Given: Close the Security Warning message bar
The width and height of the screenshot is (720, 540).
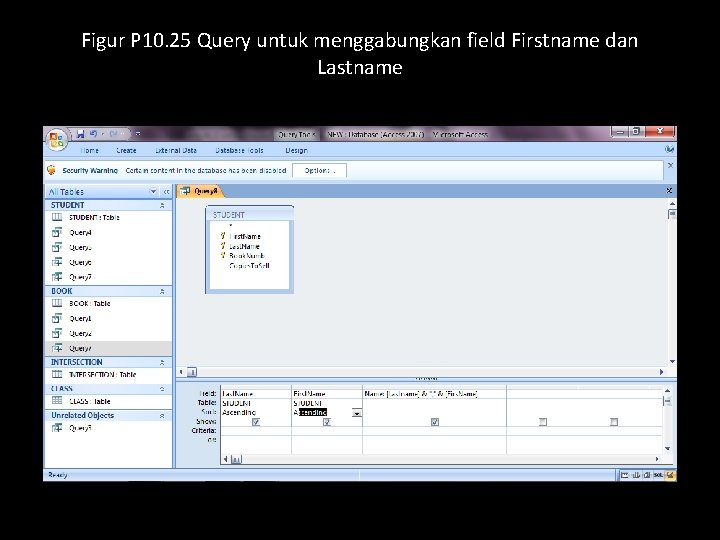Looking at the screenshot, I should tap(670, 165).
